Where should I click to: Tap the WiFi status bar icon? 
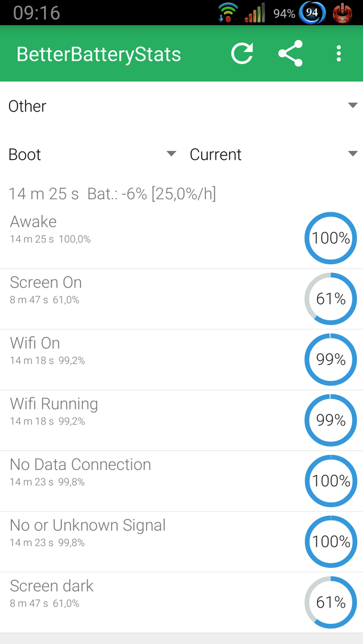(x=228, y=13)
